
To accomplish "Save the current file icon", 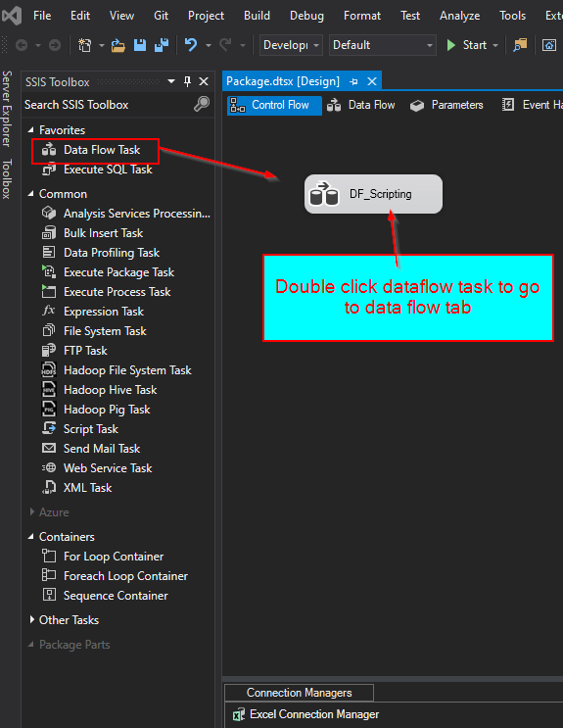I will (140, 45).
